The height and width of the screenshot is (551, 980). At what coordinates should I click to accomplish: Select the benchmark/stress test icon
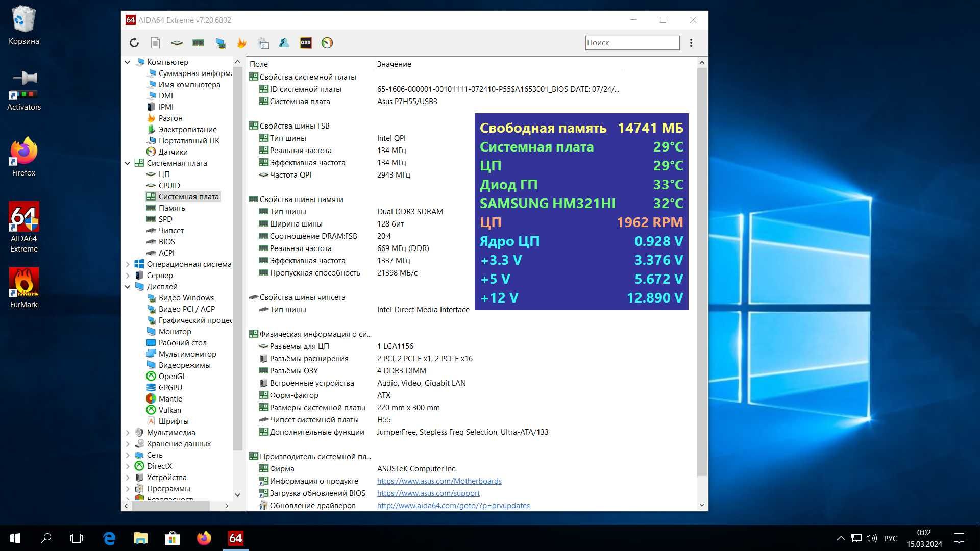point(241,42)
